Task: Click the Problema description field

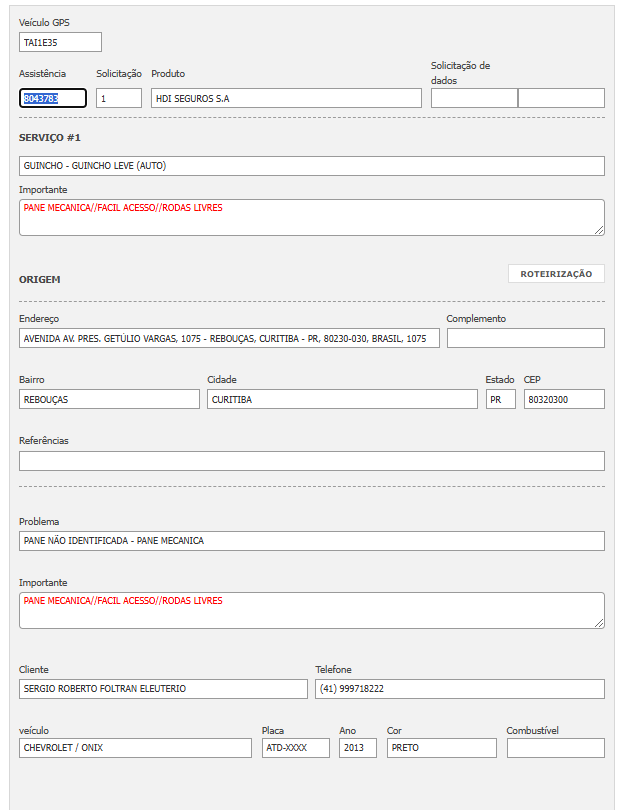Action: [312, 541]
